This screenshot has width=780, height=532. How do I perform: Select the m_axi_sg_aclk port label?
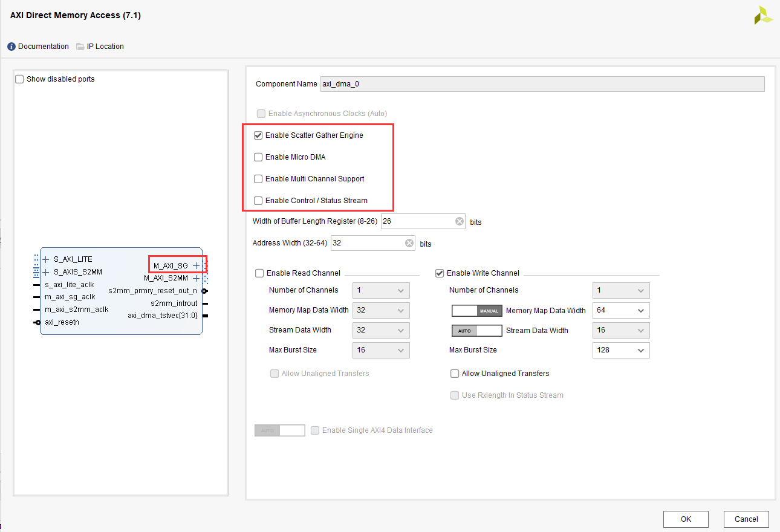70,297
